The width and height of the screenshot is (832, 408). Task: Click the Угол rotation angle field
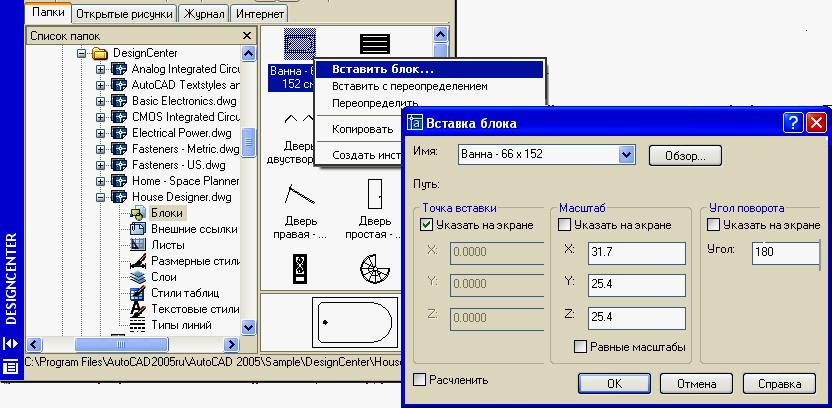(x=786, y=253)
